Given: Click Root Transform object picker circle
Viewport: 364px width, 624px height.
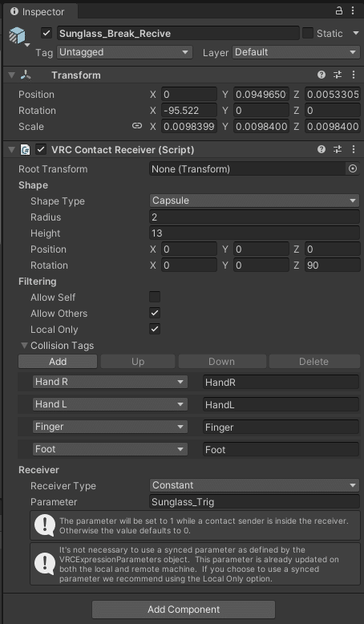Looking at the screenshot, I should (x=353, y=168).
